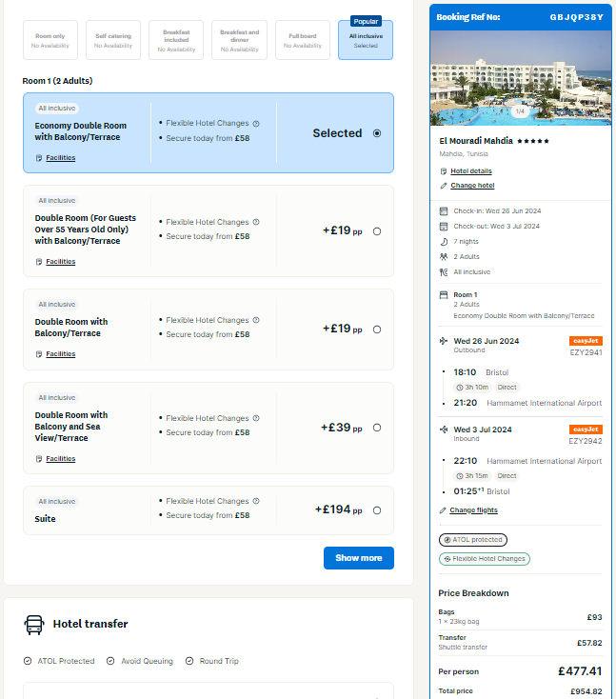The width and height of the screenshot is (616, 699).
Task: Click the ATOL Protected checkmark icon under Hotel transfer
Action: point(28,661)
